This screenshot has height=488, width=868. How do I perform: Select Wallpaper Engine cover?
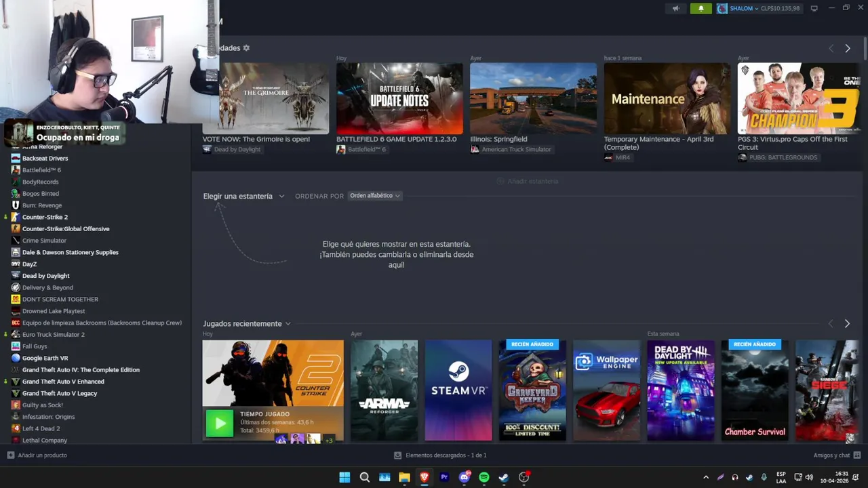(607, 390)
